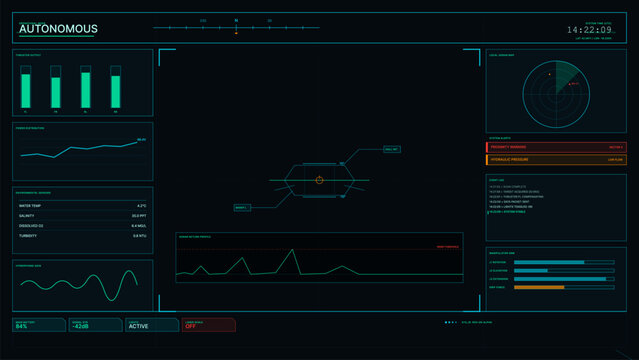Select the first event log entry
The image size is (639, 360).
507,187
